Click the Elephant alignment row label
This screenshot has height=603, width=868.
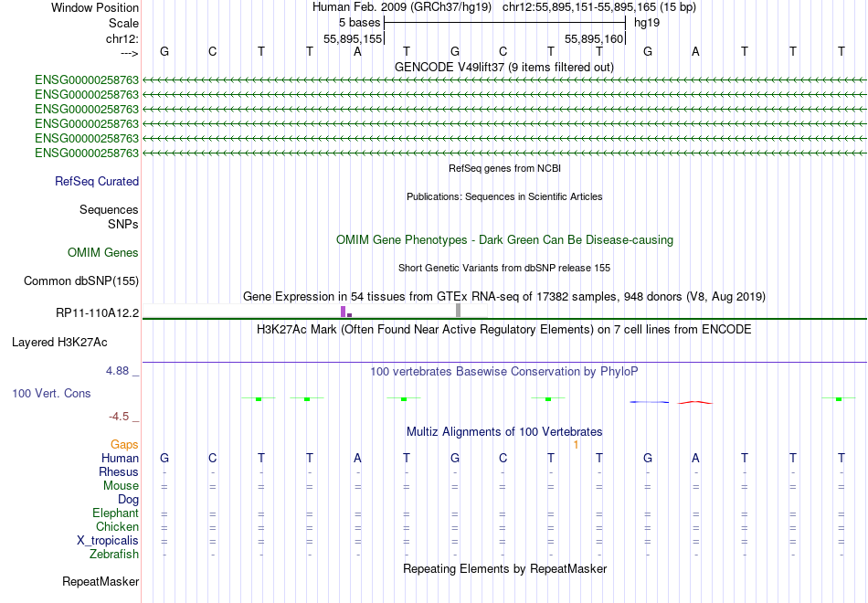[116, 513]
